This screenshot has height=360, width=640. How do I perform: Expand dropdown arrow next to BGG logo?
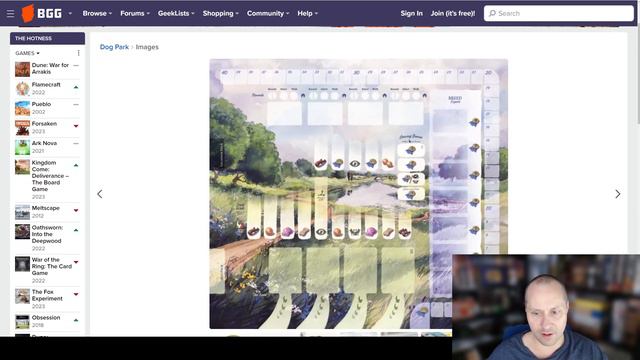[70, 13]
